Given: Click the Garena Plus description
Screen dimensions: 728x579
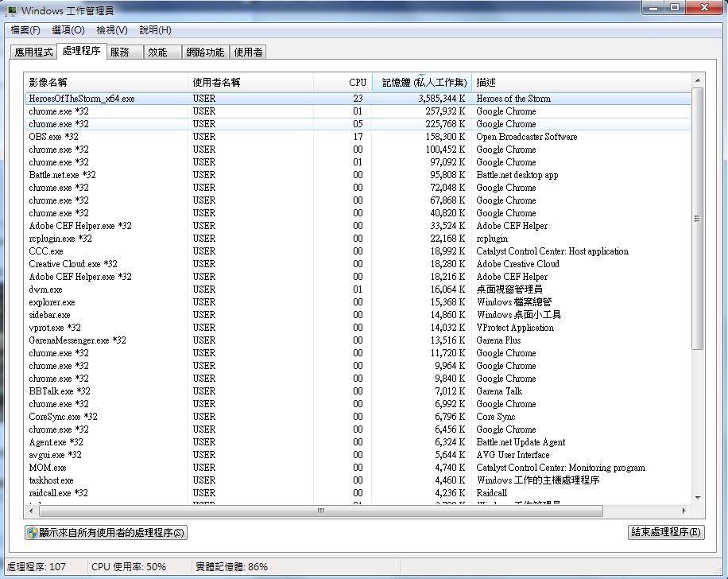Looking at the screenshot, I should click(x=498, y=340).
